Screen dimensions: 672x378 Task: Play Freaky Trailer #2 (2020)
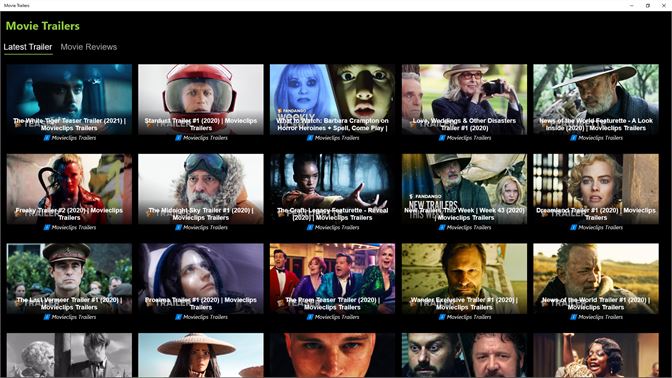tap(69, 189)
